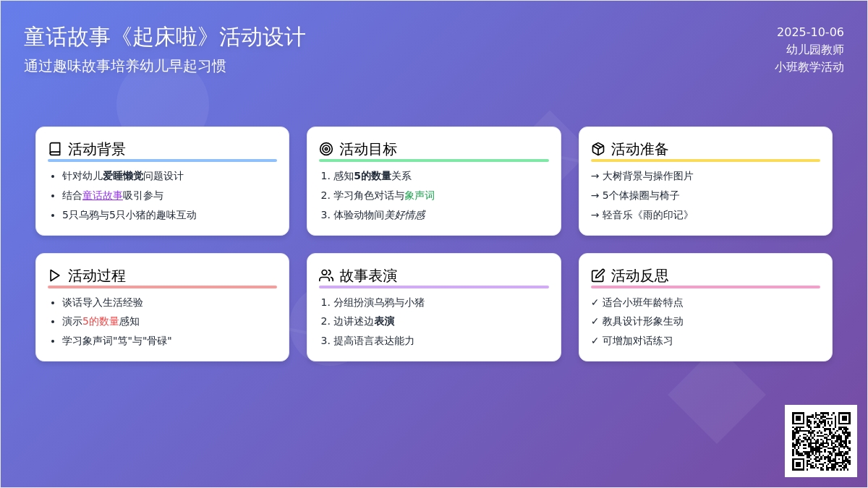The height and width of the screenshot is (488, 868).
Task: Open the 童话故事 hyperlink
Action: pos(102,195)
